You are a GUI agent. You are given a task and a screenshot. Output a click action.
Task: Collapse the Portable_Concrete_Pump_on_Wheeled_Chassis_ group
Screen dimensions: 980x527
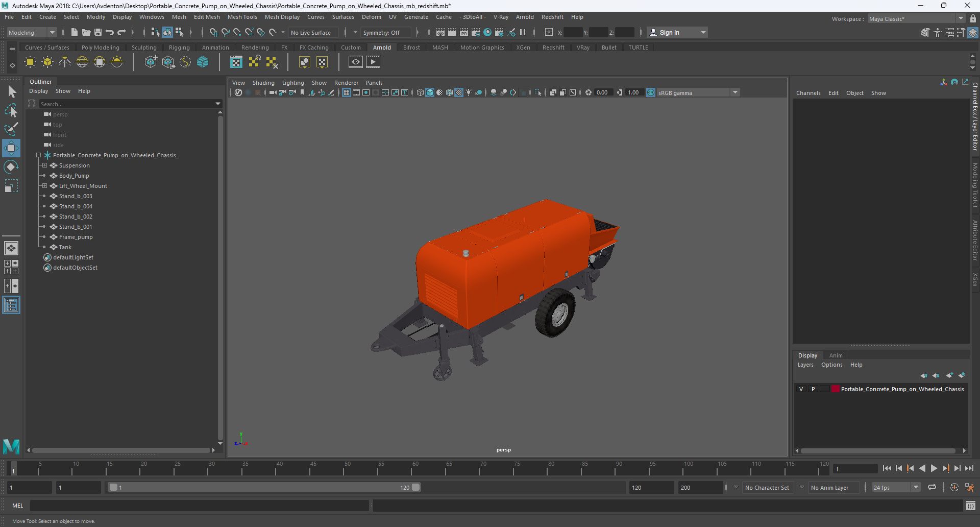tap(38, 155)
